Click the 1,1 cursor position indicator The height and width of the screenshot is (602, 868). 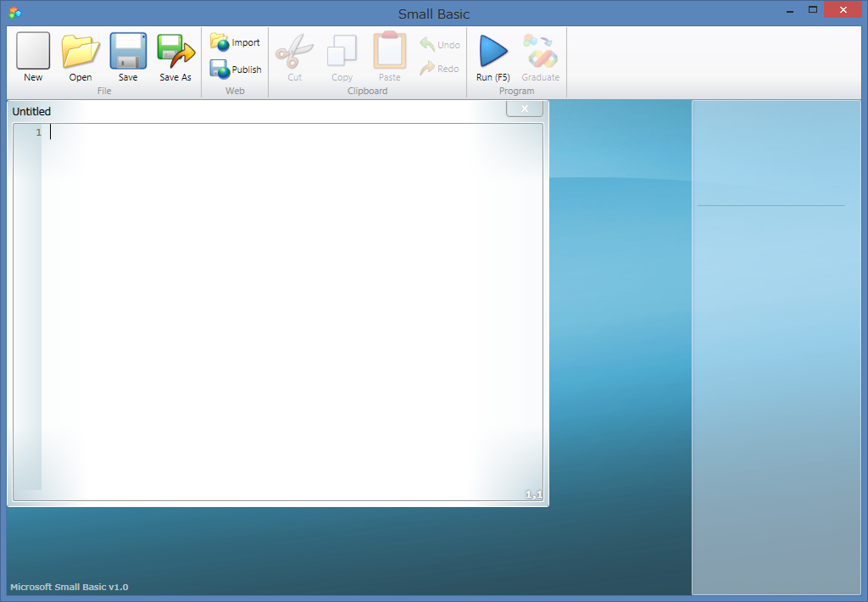pos(534,494)
